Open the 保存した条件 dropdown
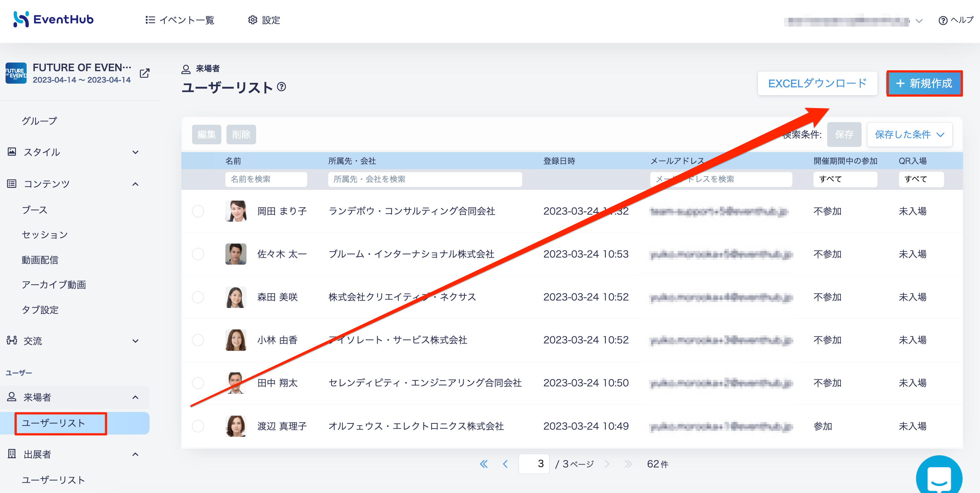 [909, 135]
